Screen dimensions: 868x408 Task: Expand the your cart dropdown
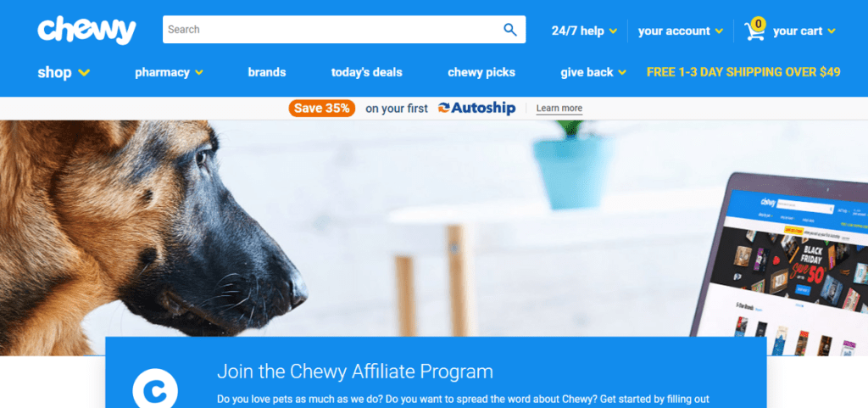[x=804, y=31]
